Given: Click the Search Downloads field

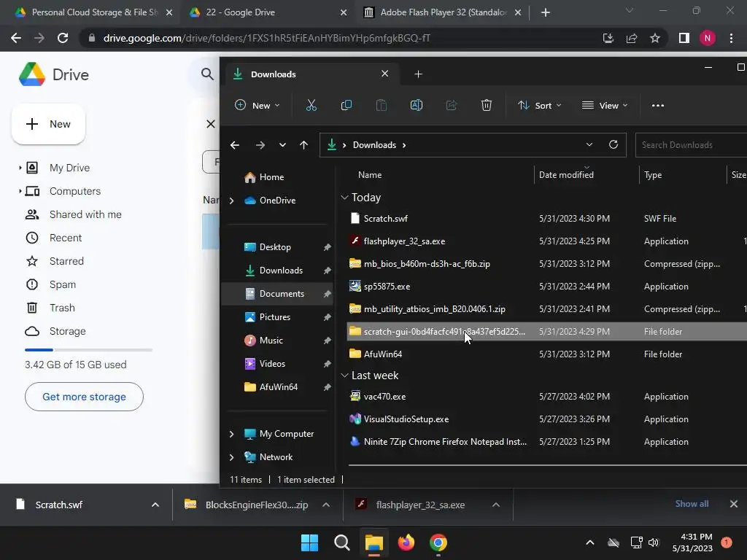Looking at the screenshot, I should coord(691,145).
